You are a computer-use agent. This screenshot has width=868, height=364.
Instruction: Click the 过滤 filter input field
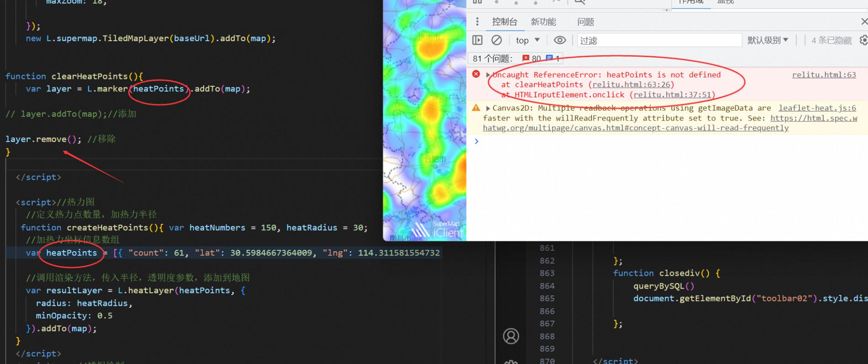659,40
